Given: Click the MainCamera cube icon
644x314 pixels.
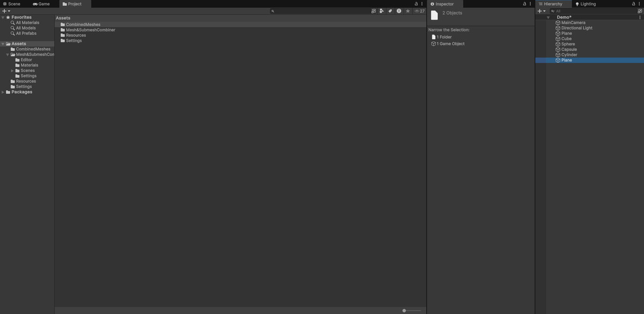Looking at the screenshot, I should pyautogui.click(x=558, y=23).
